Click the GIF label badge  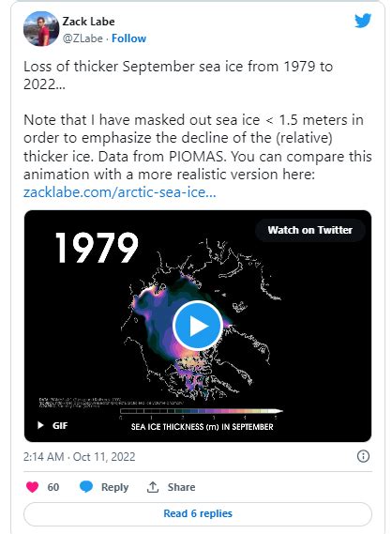tap(60, 425)
